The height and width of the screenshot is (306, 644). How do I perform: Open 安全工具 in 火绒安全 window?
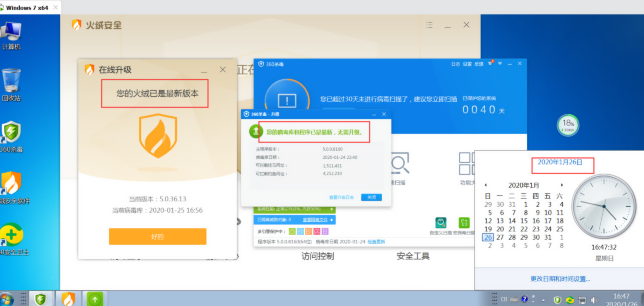click(413, 256)
